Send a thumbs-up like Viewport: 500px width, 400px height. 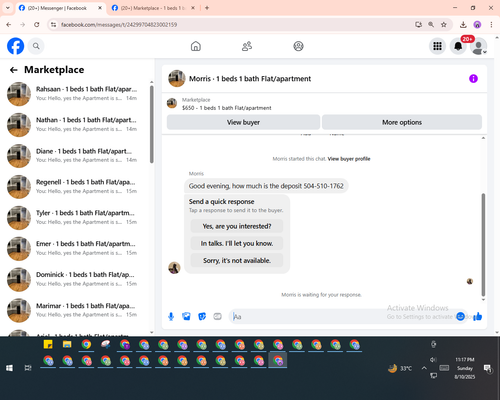pos(478,316)
